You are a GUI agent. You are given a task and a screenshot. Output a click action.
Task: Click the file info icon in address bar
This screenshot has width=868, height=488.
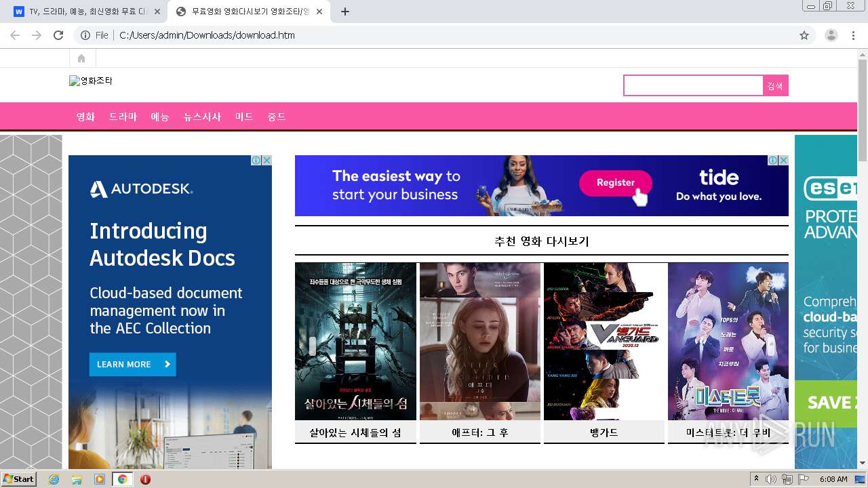click(85, 35)
